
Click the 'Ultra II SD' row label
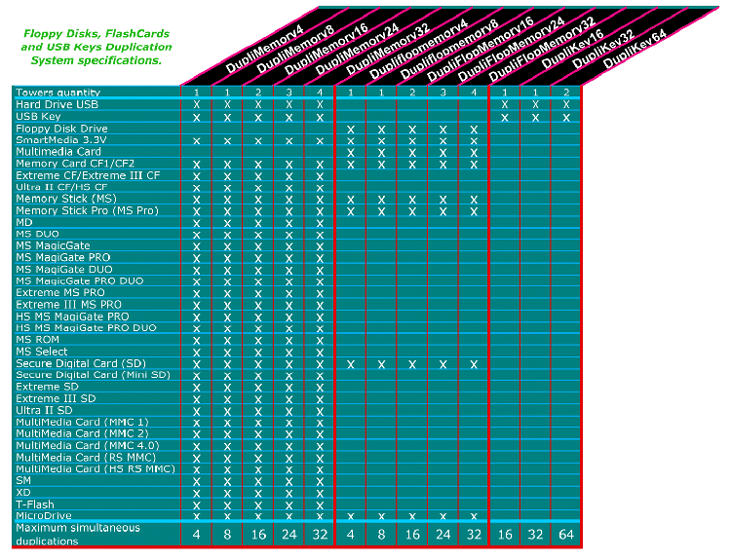(44, 410)
